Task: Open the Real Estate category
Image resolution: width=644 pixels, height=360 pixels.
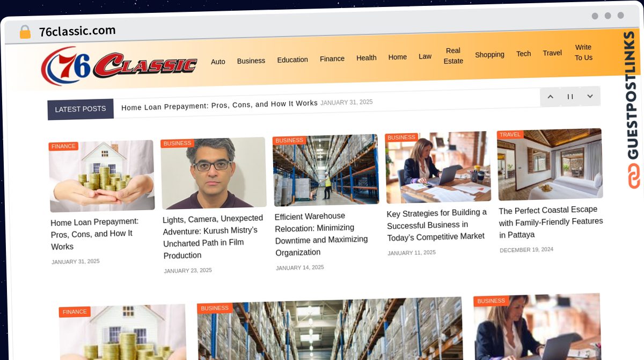Action: tap(453, 56)
